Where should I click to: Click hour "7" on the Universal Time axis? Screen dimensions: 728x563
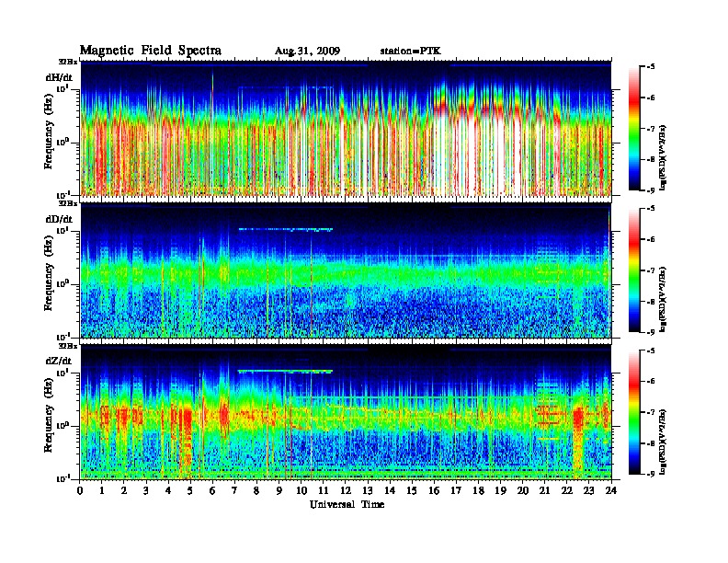[x=235, y=491]
